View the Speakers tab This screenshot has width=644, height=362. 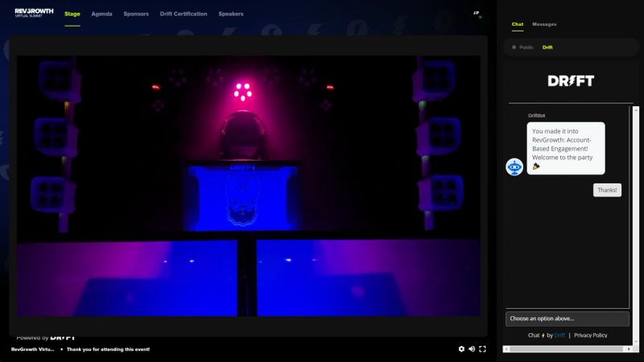coord(231,14)
